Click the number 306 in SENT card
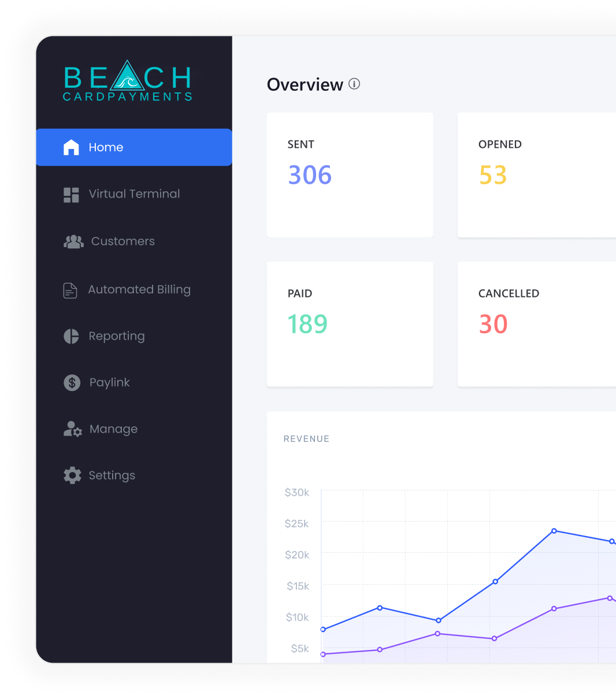The height and width of the screenshot is (699, 616). pos(310,175)
